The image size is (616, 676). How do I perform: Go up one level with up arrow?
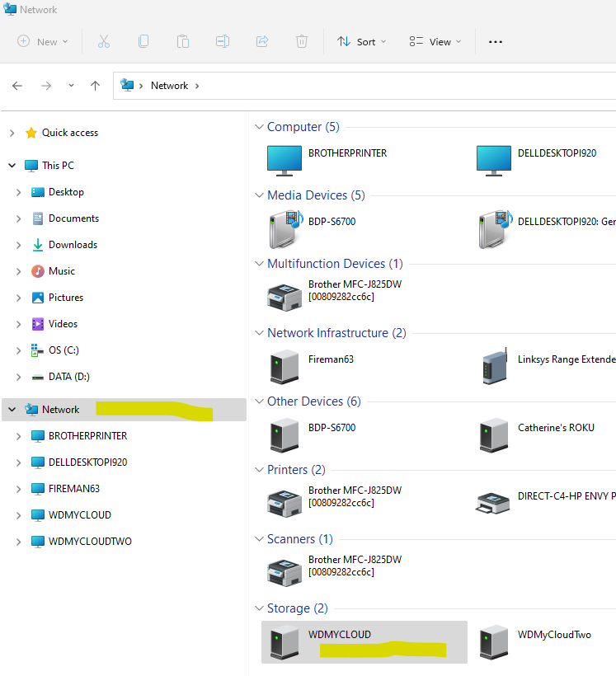[x=96, y=86]
